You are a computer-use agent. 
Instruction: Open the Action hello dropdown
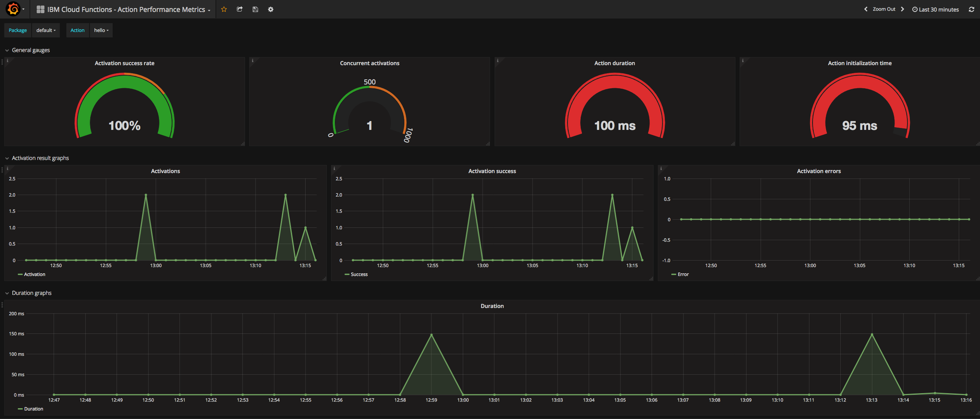(x=101, y=30)
